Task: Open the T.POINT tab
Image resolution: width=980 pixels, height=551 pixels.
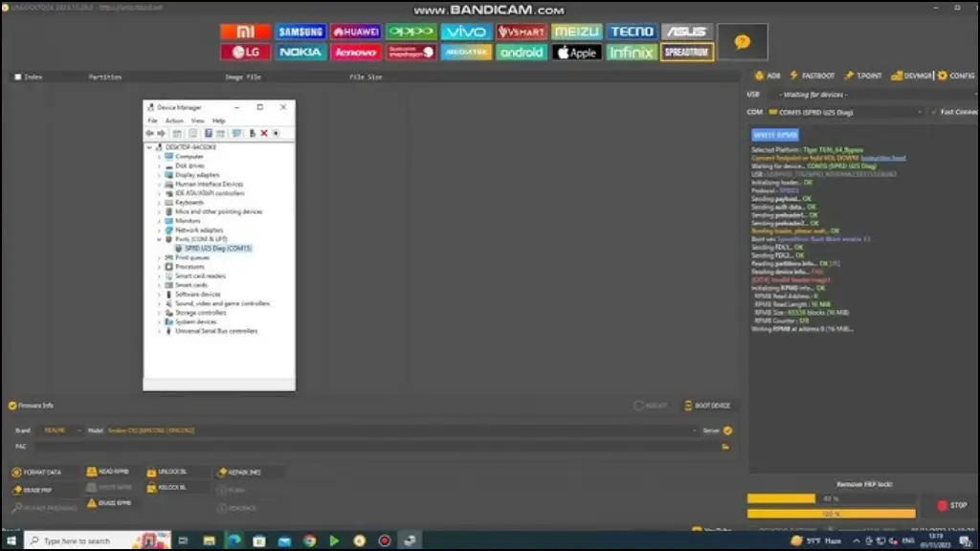Action: pyautogui.click(x=862, y=76)
